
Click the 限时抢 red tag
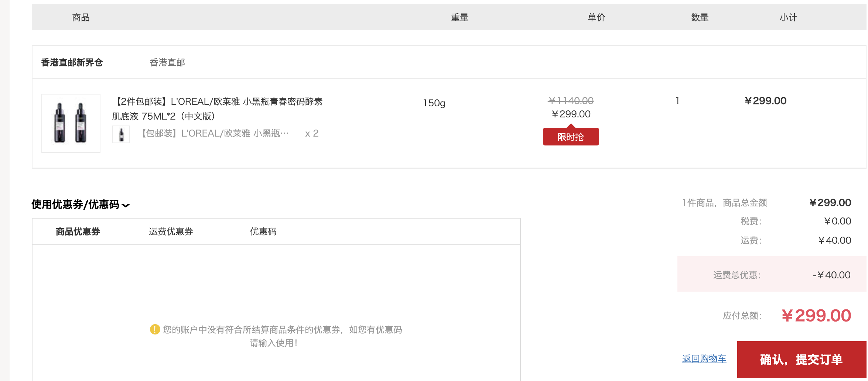[x=571, y=137]
